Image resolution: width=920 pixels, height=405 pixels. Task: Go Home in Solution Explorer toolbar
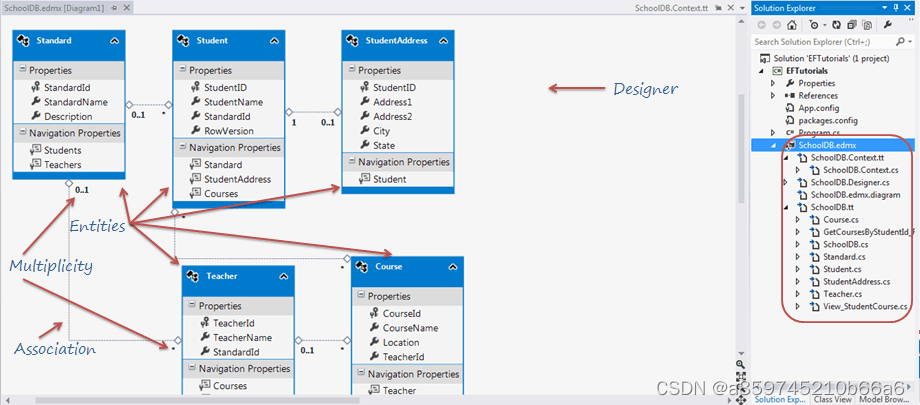point(792,25)
